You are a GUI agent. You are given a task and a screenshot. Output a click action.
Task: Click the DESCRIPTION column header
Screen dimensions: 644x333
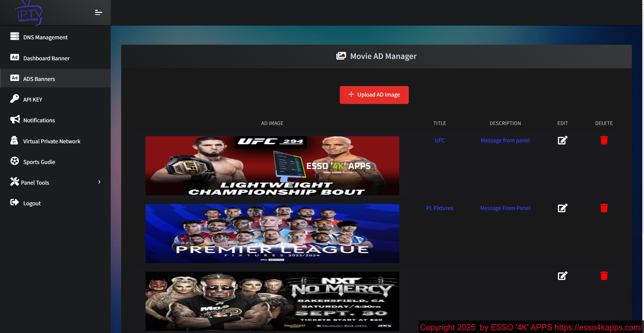point(505,123)
